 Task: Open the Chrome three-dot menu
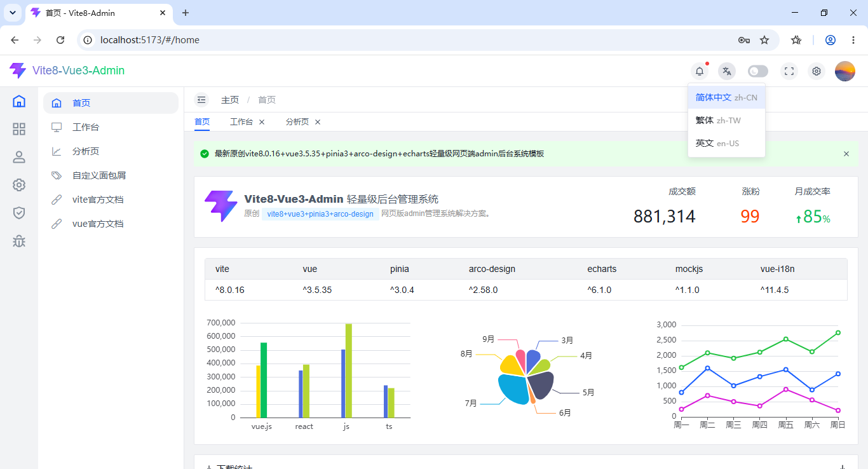tap(853, 40)
